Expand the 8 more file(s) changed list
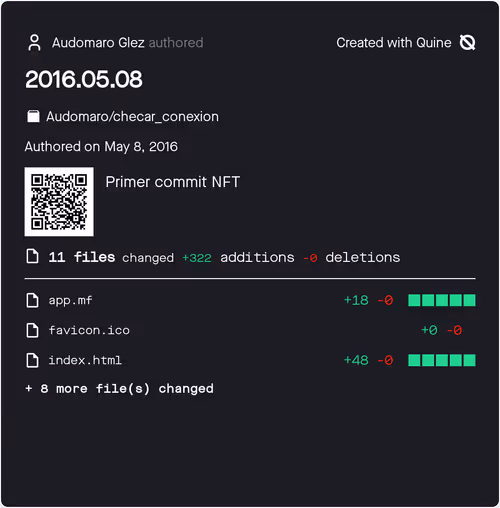This screenshot has width=500, height=508. coord(119,389)
